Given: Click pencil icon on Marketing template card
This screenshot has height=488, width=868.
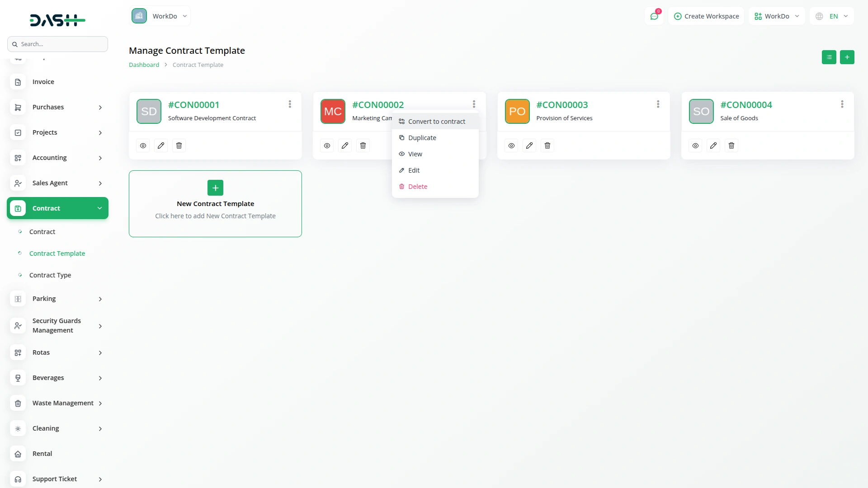Looking at the screenshot, I should pos(345,145).
